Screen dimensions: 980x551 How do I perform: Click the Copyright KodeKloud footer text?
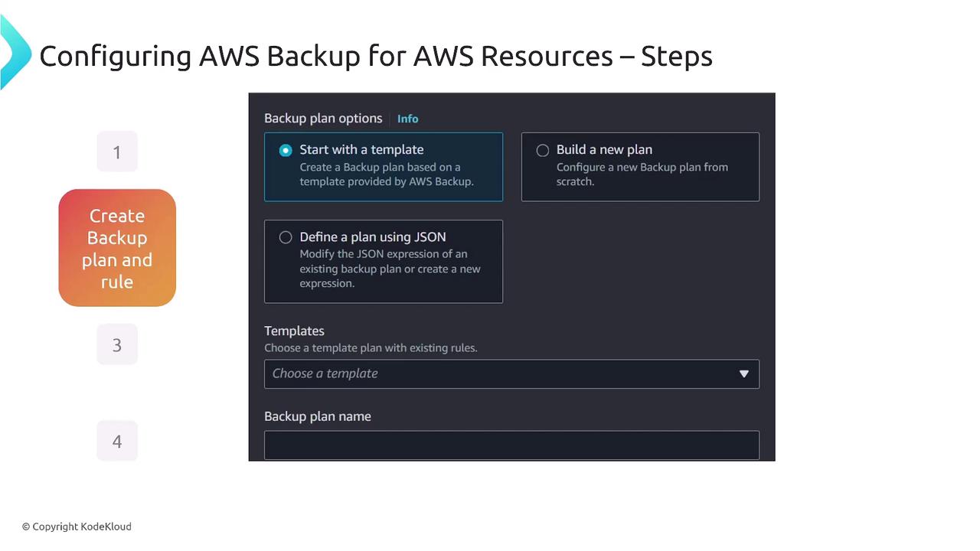77,527
